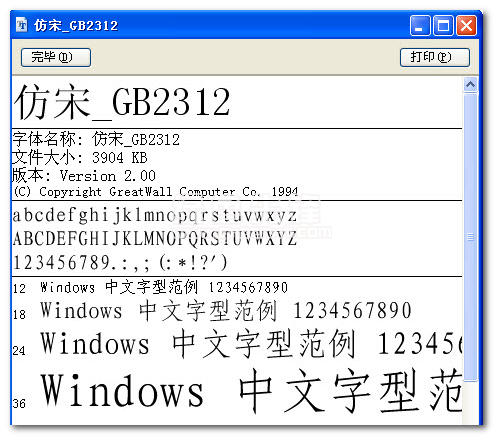Click the 24 point size label
494x436 pixels.
tap(19, 351)
